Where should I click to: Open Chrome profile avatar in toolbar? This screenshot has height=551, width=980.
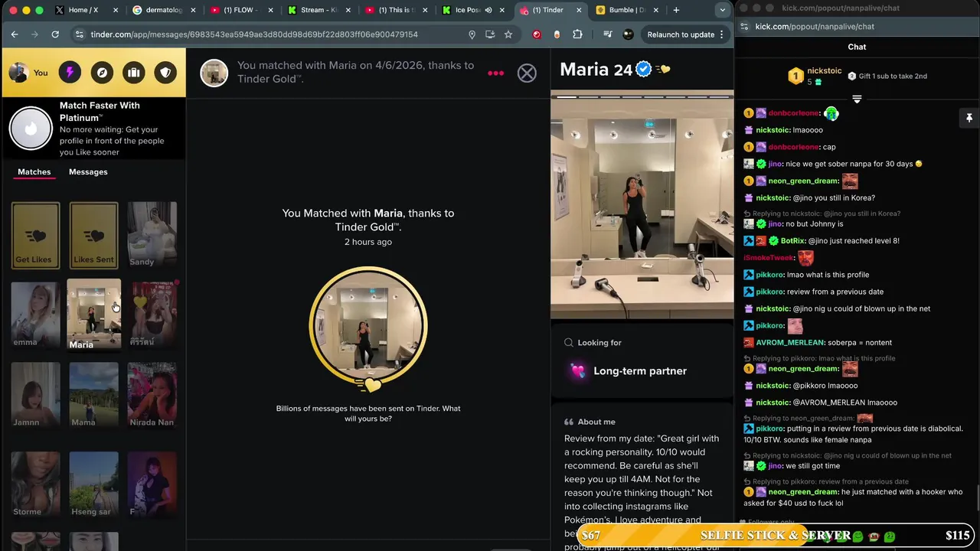pos(628,34)
